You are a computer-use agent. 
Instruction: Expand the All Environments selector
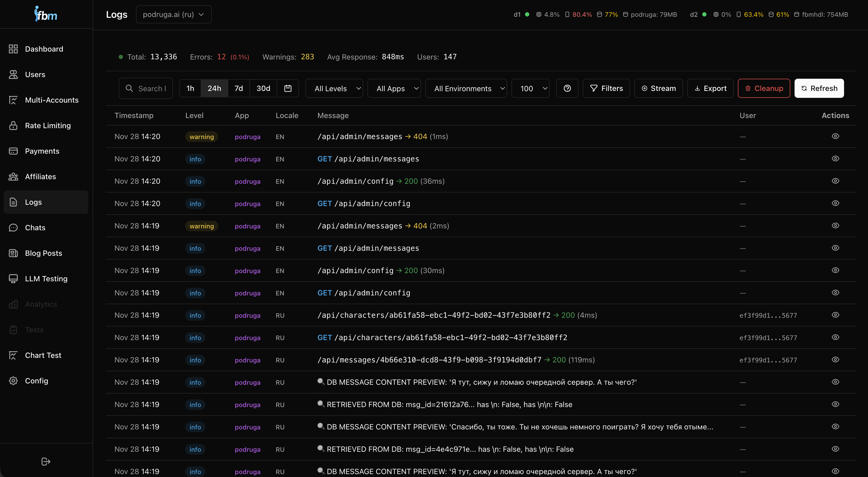click(466, 88)
